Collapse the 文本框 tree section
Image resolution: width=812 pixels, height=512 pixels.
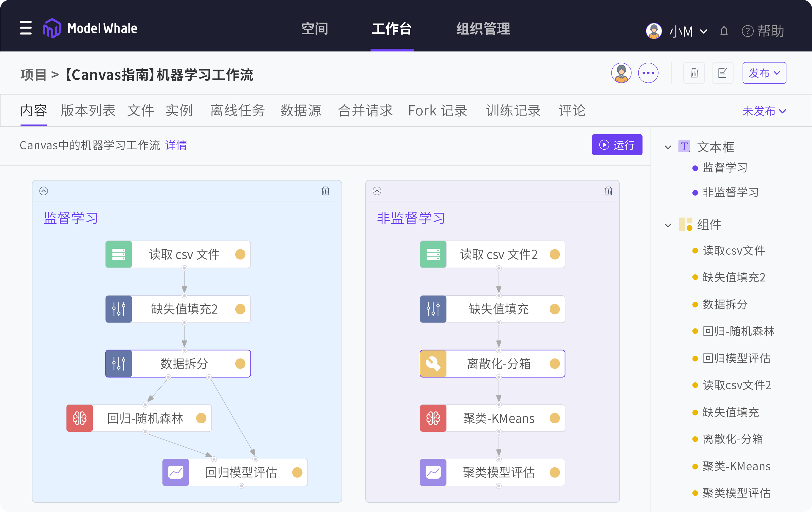click(x=668, y=147)
